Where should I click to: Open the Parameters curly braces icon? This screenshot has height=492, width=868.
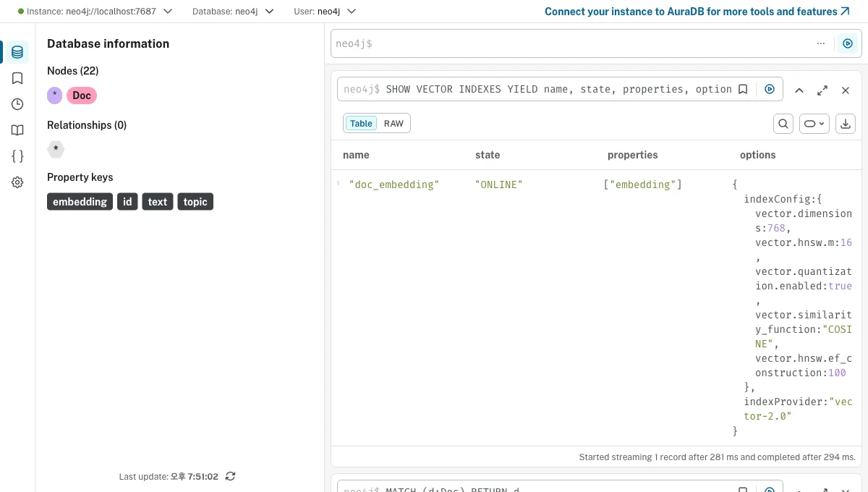point(17,156)
